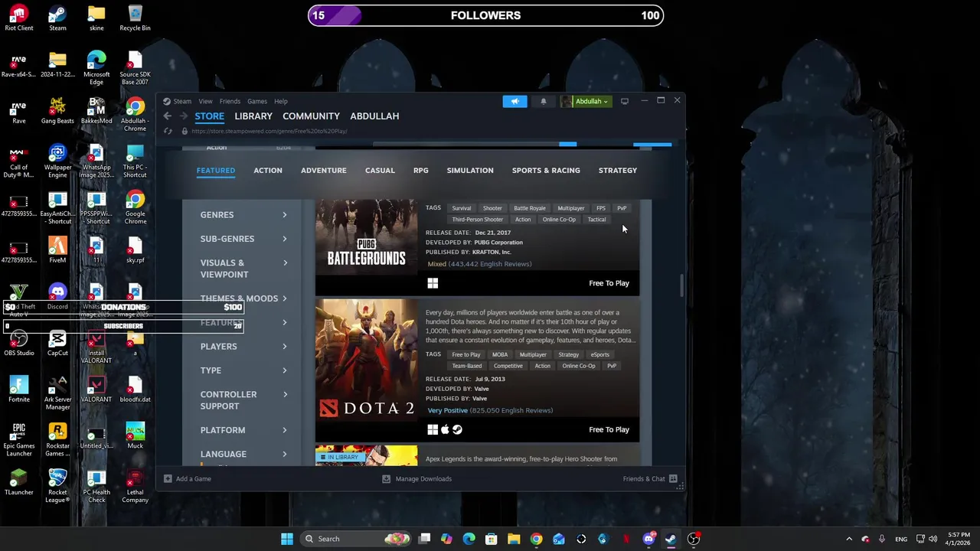Open Google Chrome from the taskbar

[536, 539]
